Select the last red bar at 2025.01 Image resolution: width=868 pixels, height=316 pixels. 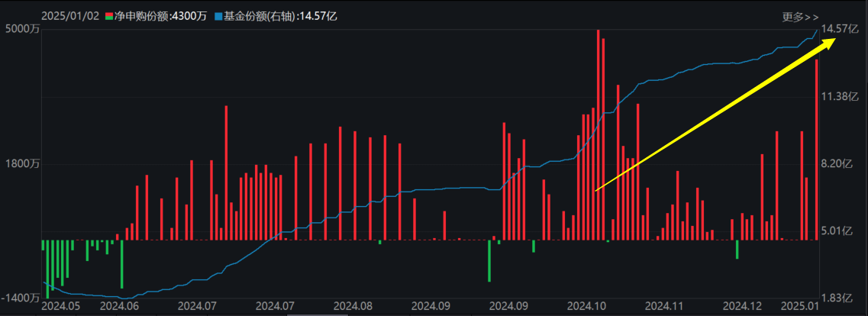point(817,150)
